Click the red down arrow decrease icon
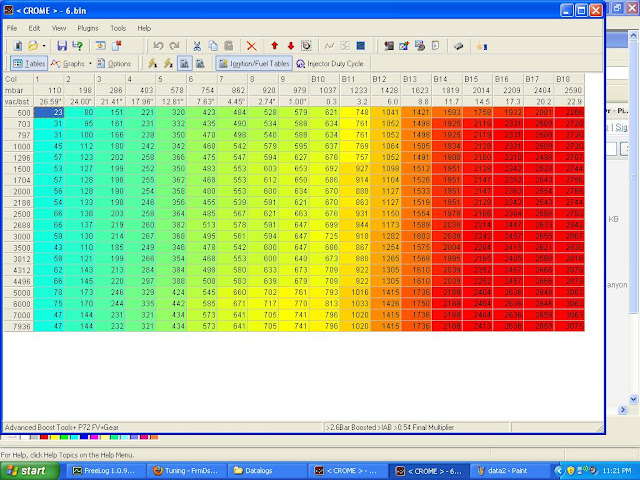The width and height of the screenshot is (640, 480). pos(290,46)
